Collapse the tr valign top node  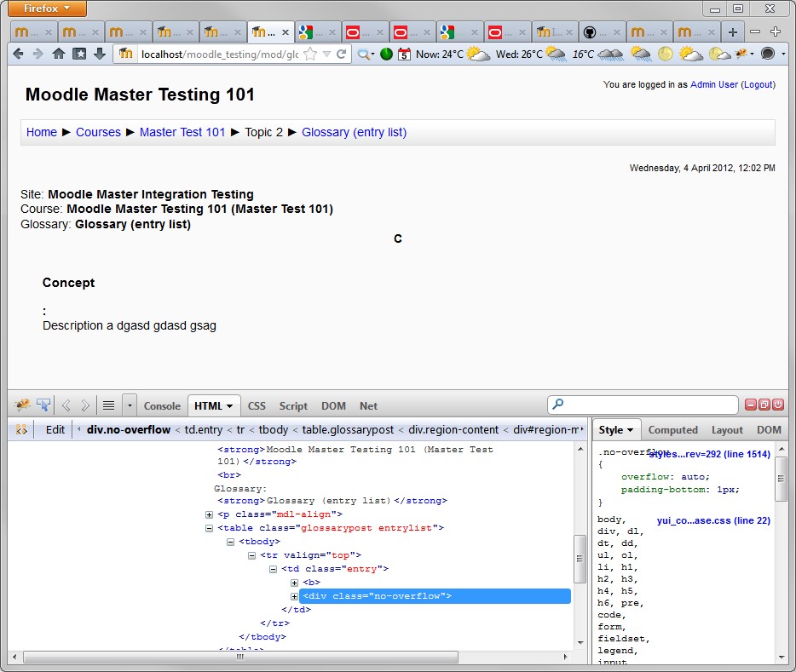[x=251, y=555]
